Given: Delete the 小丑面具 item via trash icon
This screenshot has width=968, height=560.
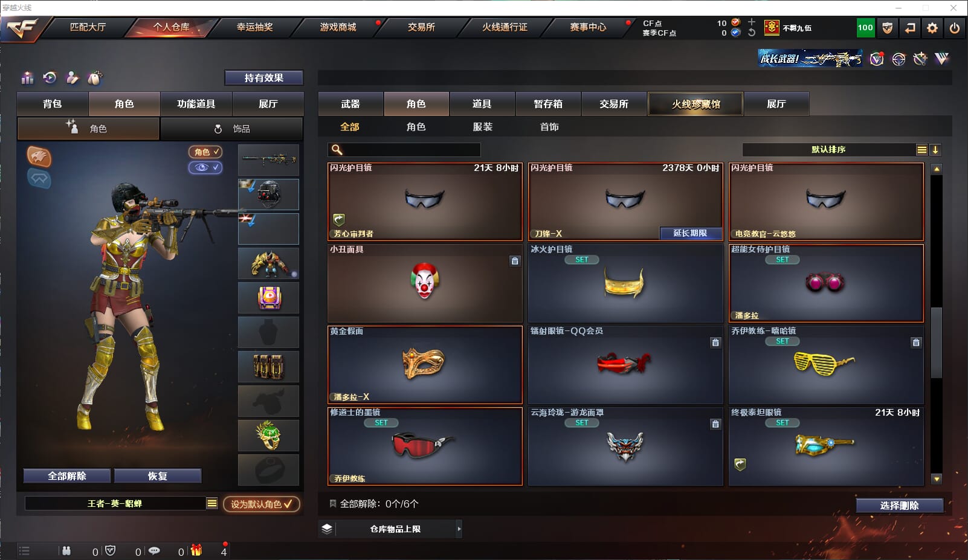Looking at the screenshot, I should click(515, 261).
